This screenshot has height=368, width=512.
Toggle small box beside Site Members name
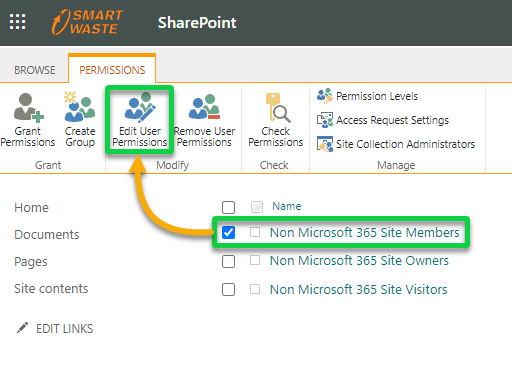(x=255, y=232)
